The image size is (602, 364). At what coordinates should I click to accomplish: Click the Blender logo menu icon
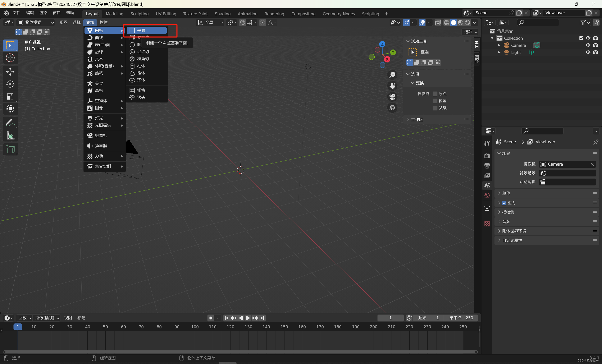(6, 13)
